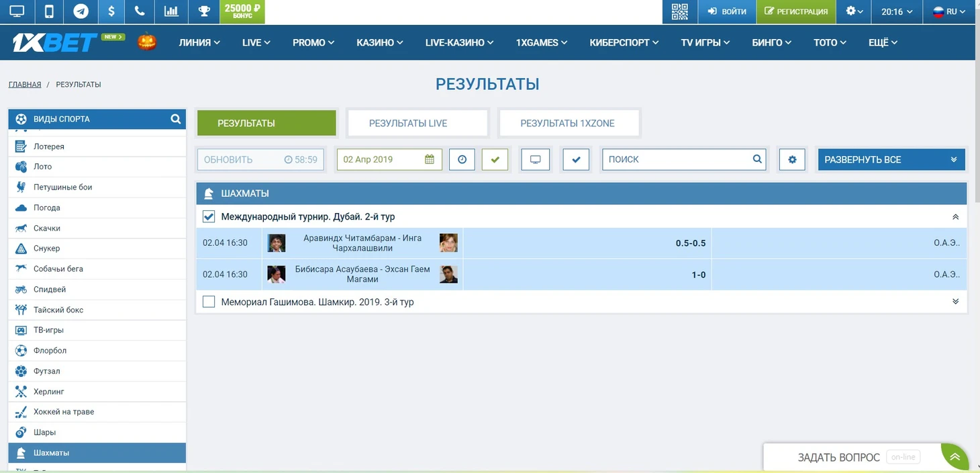The width and height of the screenshot is (980, 473).
Task: Click the dollar payments icon
Action: tap(111, 11)
